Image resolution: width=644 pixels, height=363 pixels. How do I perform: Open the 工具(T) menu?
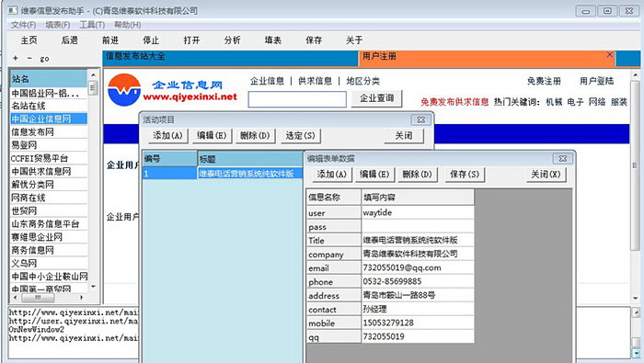tap(92, 25)
